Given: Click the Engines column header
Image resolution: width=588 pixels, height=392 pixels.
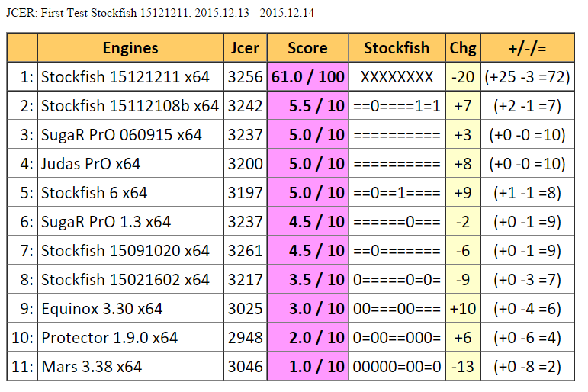Looking at the screenshot, I should tap(130, 47).
